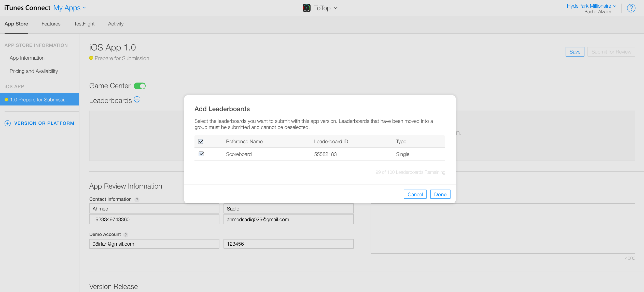Select App Information in sidebar
Screen dimensions: 644x292
pyautogui.click(x=27, y=58)
